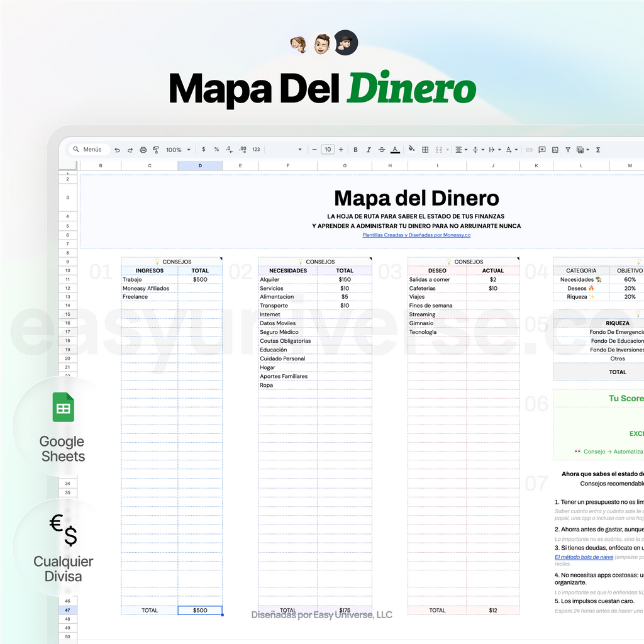The width and height of the screenshot is (644, 644).
Task: Click the borders icon
Action: click(x=425, y=150)
